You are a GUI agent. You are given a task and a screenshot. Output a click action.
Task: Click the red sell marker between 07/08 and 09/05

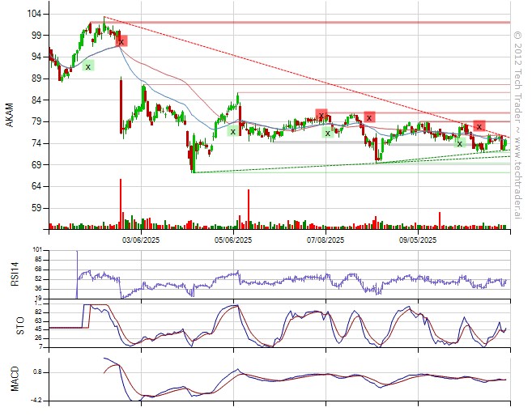369,117
